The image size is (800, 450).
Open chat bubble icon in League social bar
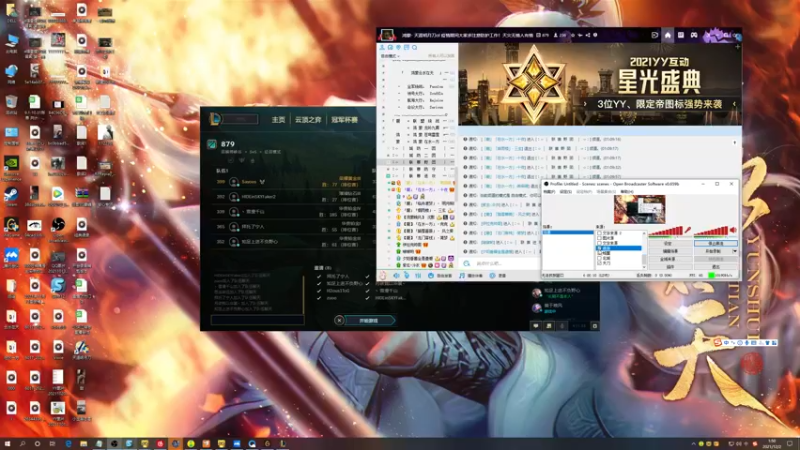pos(536,326)
